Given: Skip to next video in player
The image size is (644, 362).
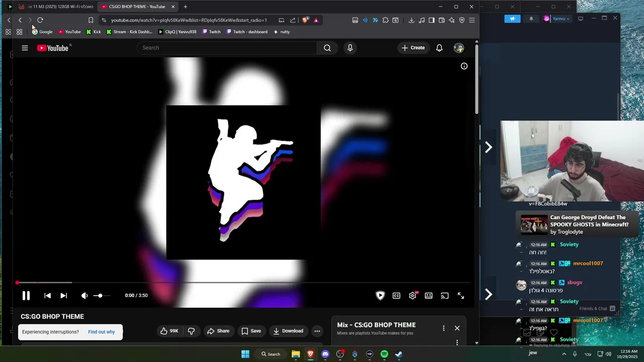Looking at the screenshot, I should pos(63,296).
